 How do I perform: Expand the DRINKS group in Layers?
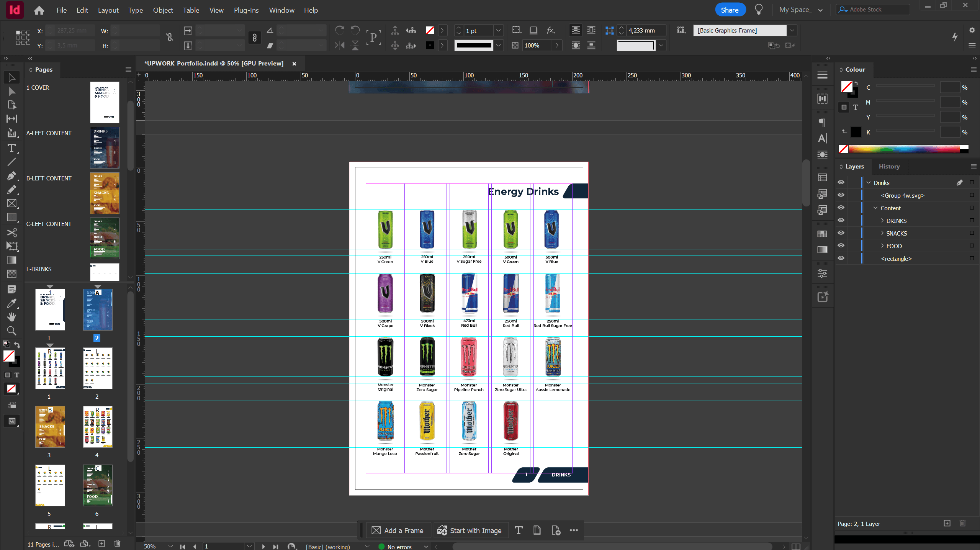pyautogui.click(x=882, y=221)
